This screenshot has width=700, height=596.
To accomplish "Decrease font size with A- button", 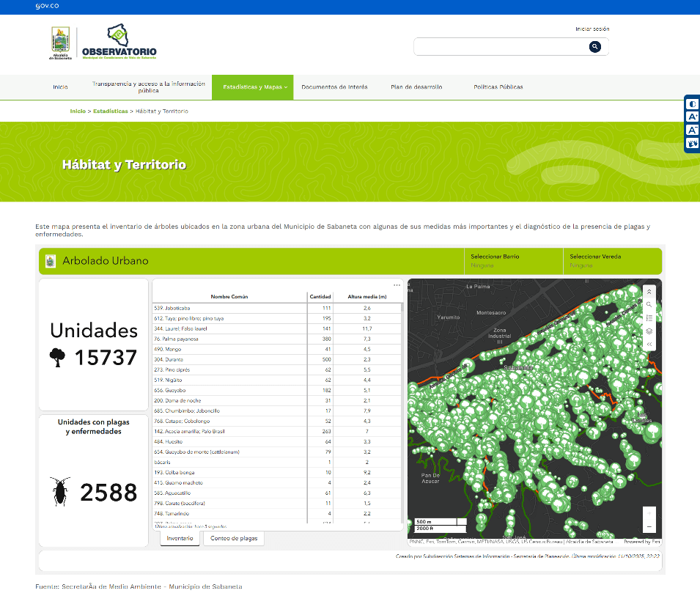I will pyautogui.click(x=693, y=130).
